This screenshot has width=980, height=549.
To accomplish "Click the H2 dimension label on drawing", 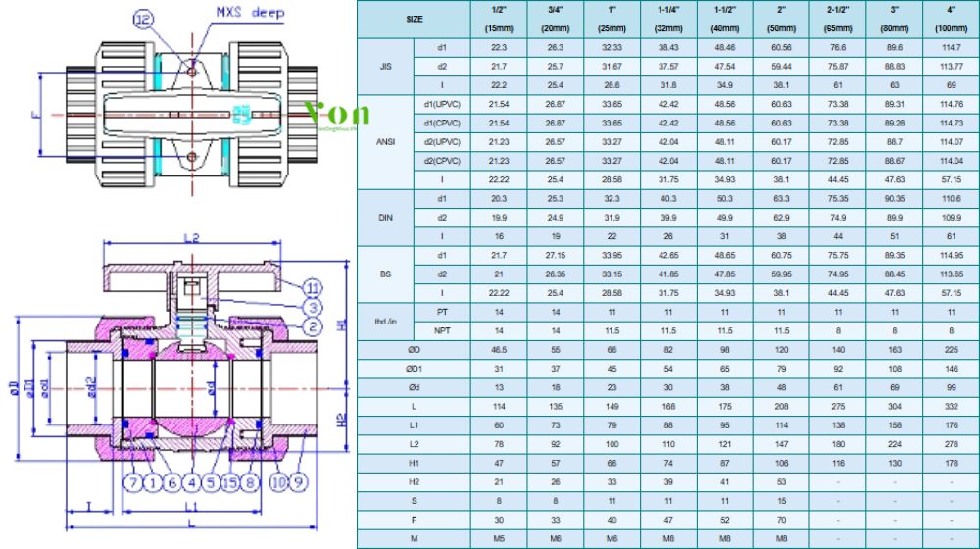I will pos(341,421).
